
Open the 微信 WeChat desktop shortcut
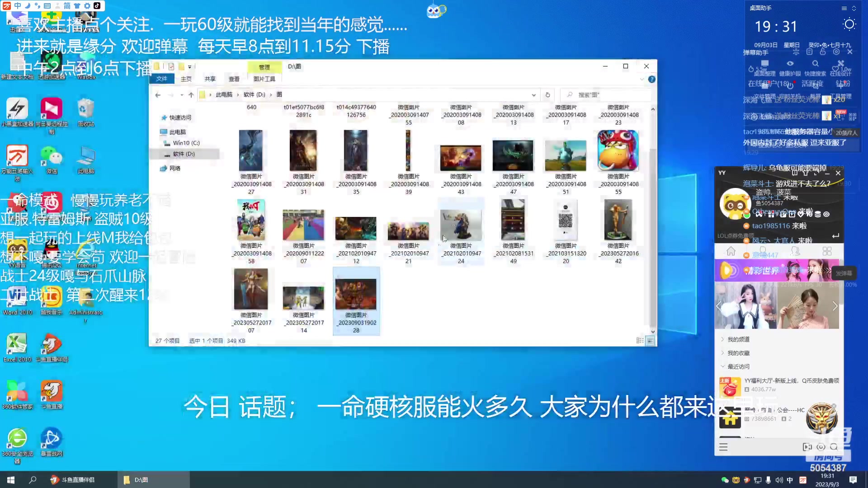pyautogui.click(x=52, y=159)
